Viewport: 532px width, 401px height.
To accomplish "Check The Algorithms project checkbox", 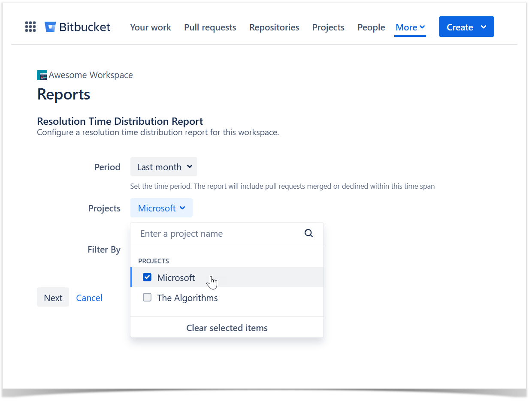I will [x=147, y=298].
